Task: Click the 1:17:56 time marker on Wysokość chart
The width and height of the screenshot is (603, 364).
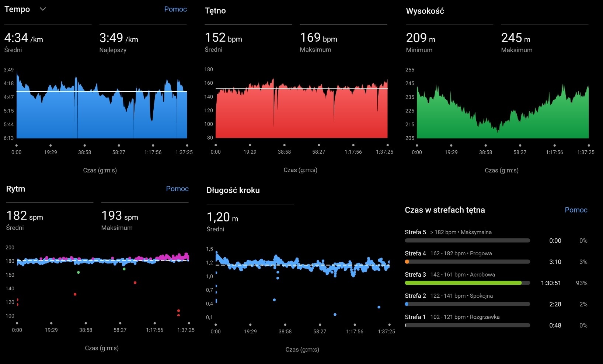Action: 554,152
